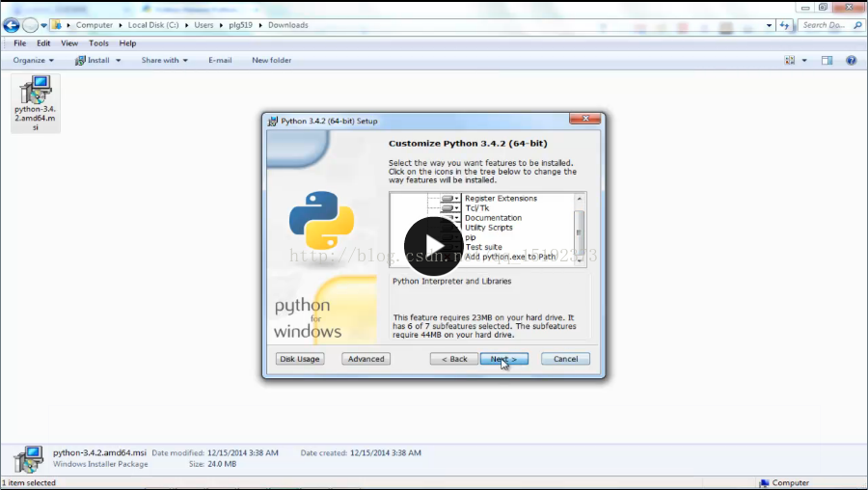Click the python-3.4.2.amd64.msi file name label

click(x=36, y=118)
